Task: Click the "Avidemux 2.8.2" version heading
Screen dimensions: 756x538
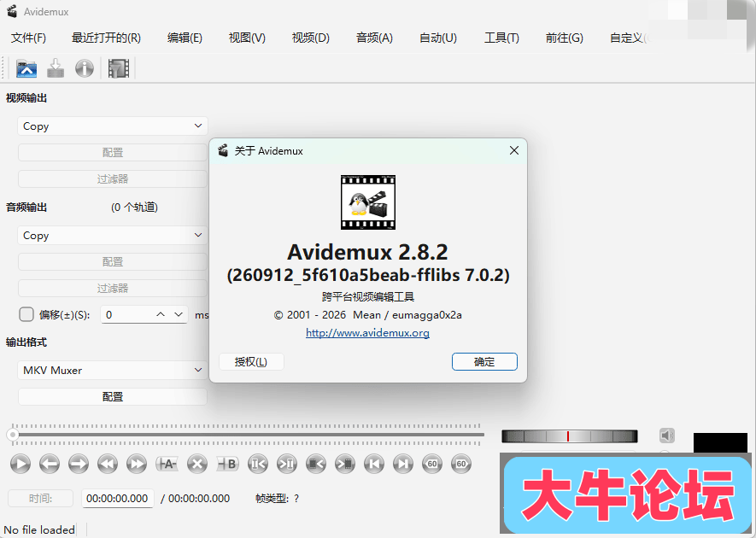Action: pos(368,252)
